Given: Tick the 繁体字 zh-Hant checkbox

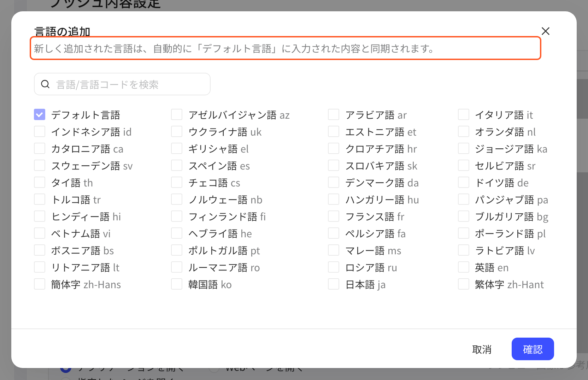Looking at the screenshot, I should coord(464,284).
